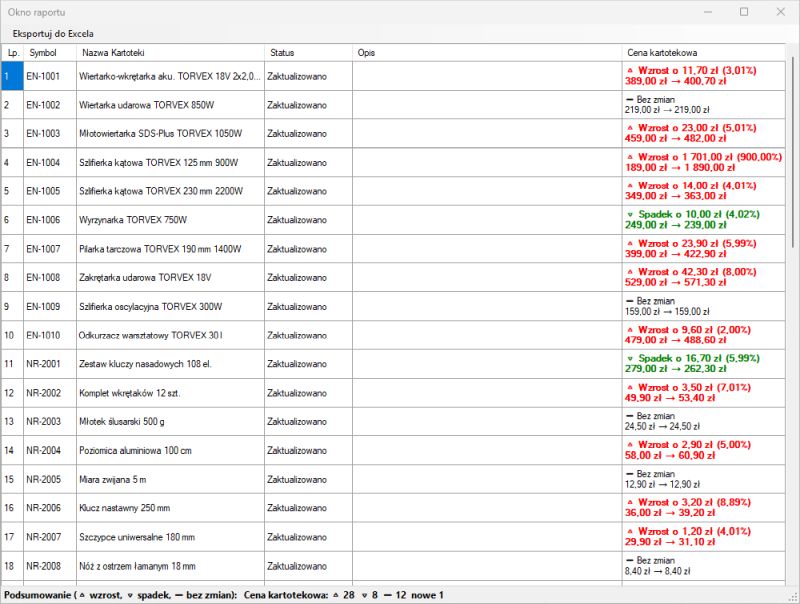Screen dimensions: 800x604
Task: Click Młotowiertarka SDS-Plus TORVEX 1050W
Action: pos(170,134)
